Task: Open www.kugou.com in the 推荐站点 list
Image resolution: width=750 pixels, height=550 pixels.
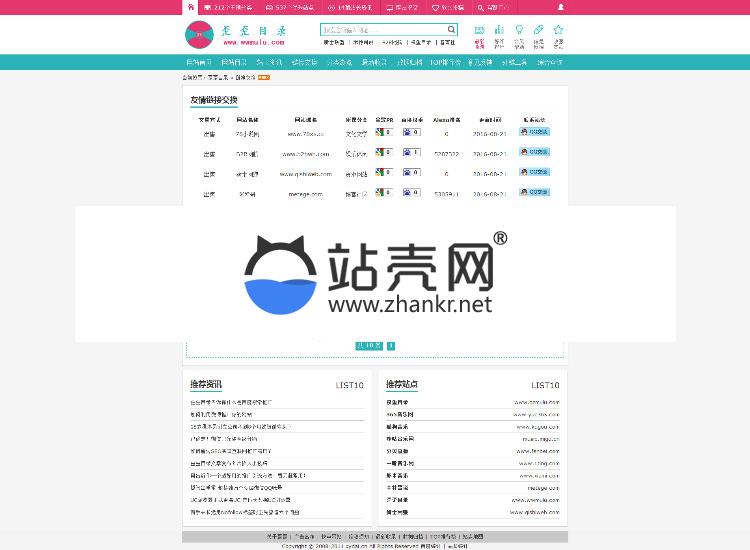Action: pyautogui.click(x=538, y=427)
